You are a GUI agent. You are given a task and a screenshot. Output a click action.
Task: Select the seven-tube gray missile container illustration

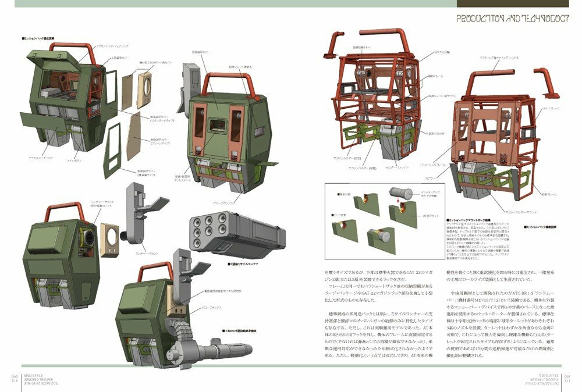[x=237, y=235]
